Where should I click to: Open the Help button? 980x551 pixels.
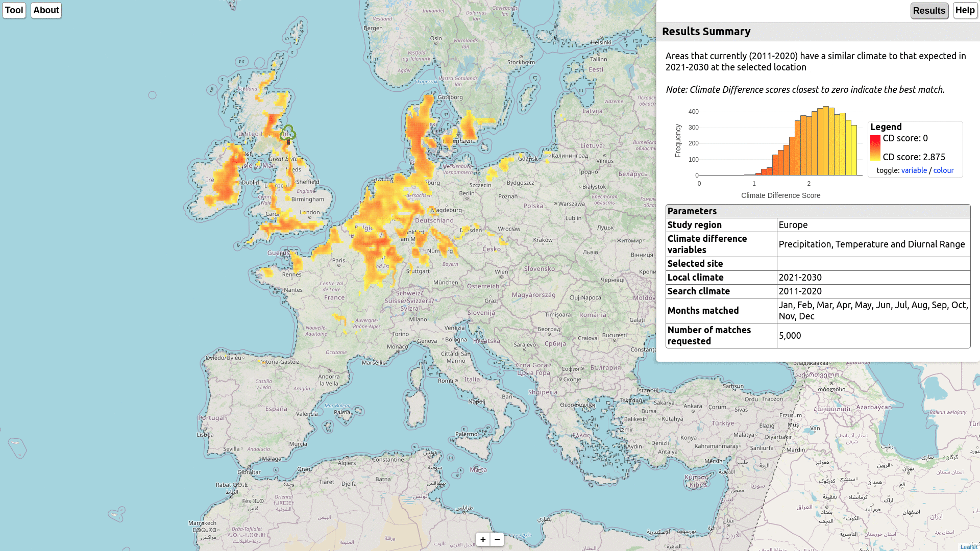click(965, 11)
